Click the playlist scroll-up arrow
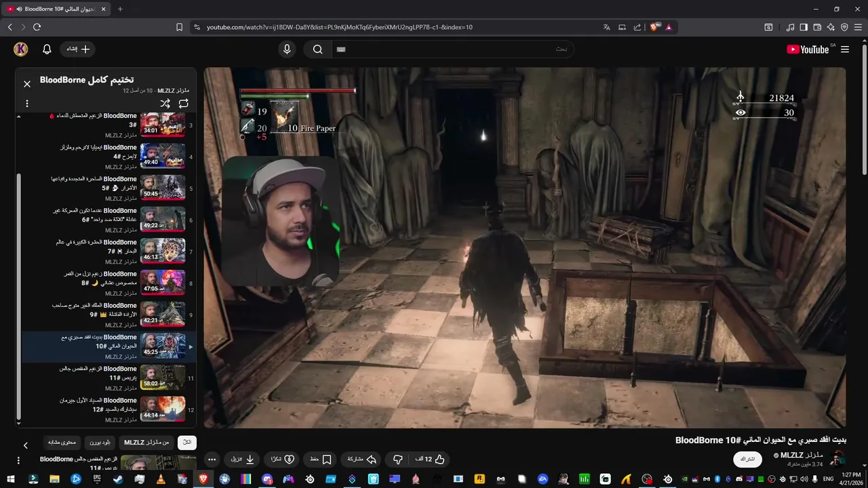Image resolution: width=868 pixels, height=488 pixels. point(19,116)
